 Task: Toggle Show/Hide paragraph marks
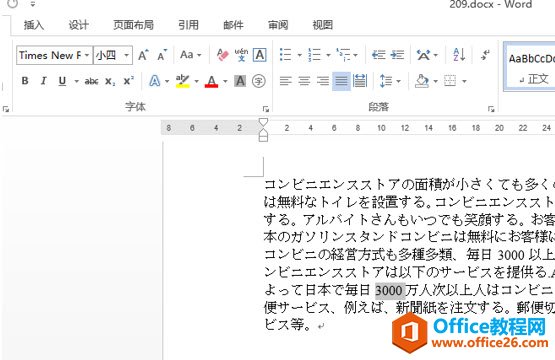coord(485,55)
